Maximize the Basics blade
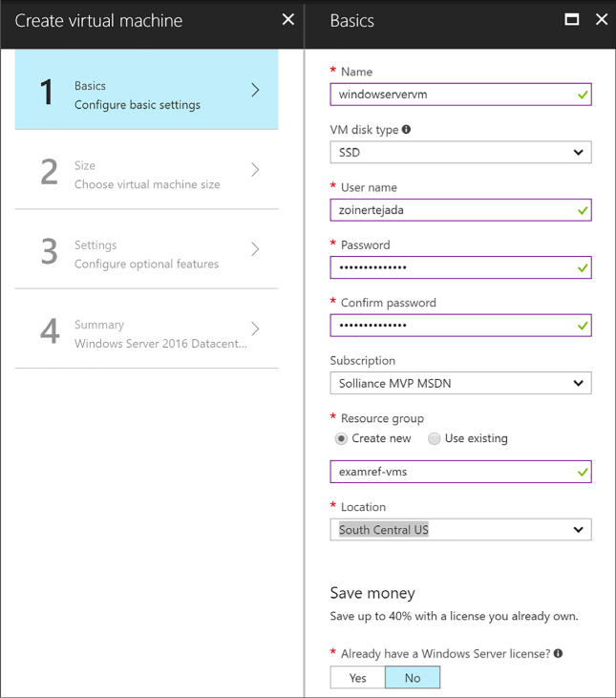 tap(572, 20)
